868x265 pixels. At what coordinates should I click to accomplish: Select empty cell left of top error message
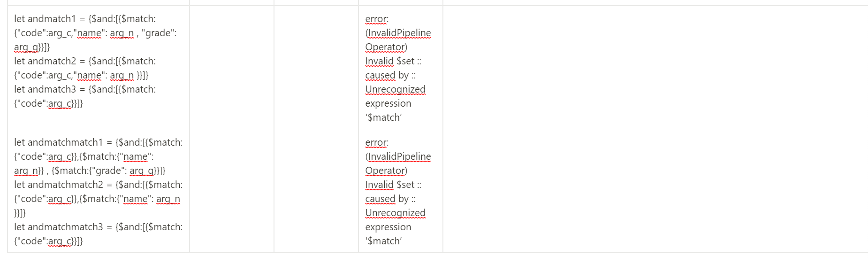(x=316, y=67)
